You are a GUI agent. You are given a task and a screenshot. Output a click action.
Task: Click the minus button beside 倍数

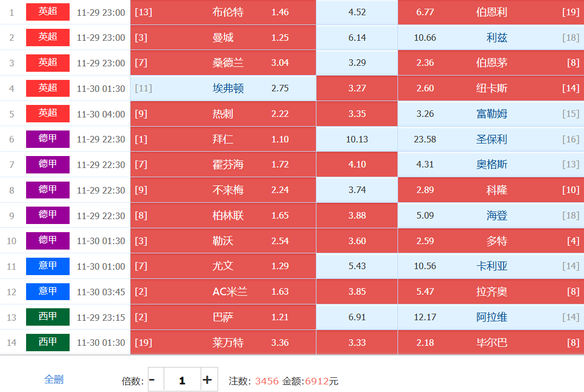152,380
